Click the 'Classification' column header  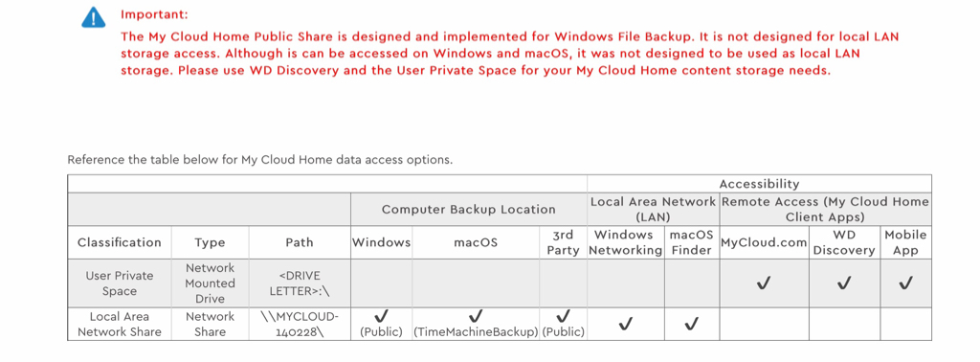[x=120, y=242]
